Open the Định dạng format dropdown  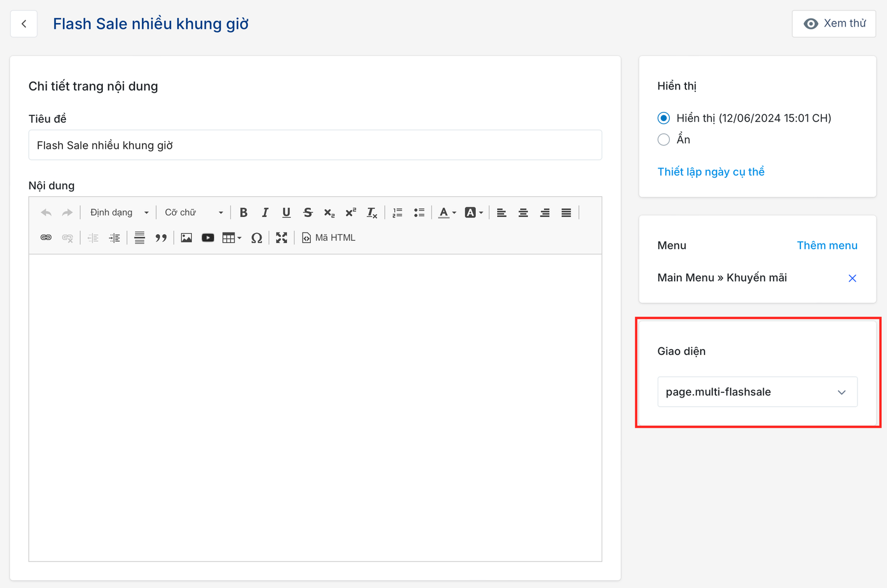(x=119, y=213)
